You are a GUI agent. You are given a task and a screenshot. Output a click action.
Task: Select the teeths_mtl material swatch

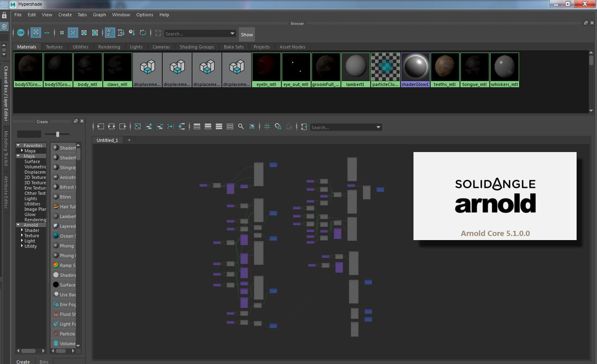tap(445, 70)
